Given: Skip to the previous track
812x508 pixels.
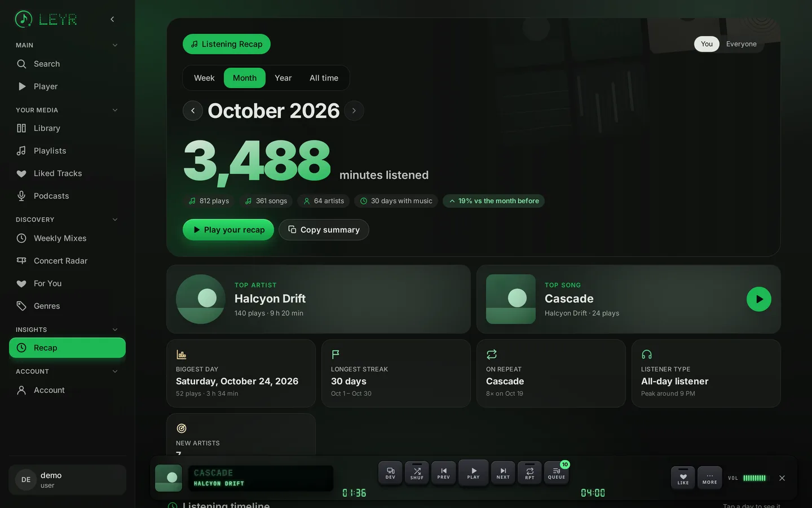Looking at the screenshot, I should point(444,473).
